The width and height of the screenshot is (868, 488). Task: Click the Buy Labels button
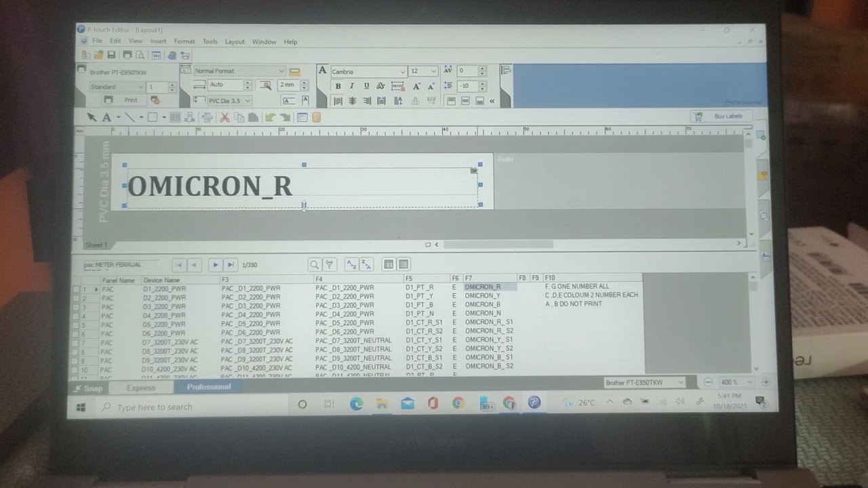(x=722, y=117)
